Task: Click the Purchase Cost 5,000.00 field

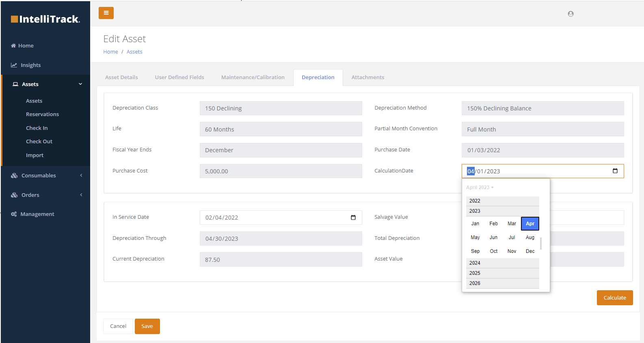Action: 281,171
